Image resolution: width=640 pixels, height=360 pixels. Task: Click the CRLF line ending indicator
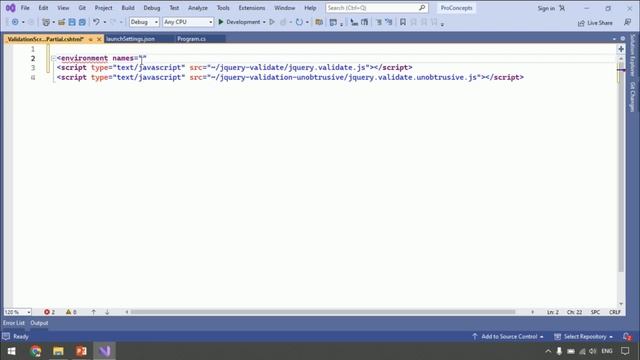click(x=615, y=312)
